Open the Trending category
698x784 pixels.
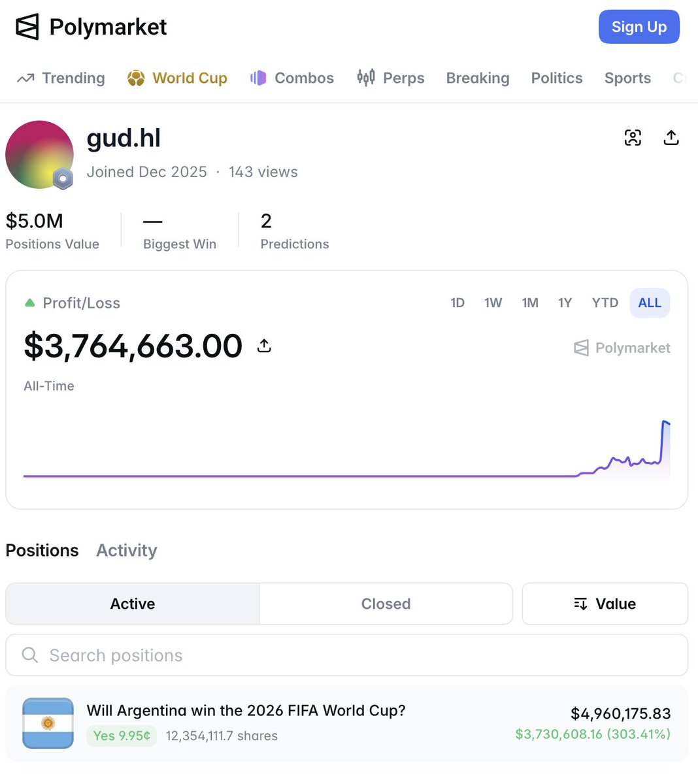73,78
